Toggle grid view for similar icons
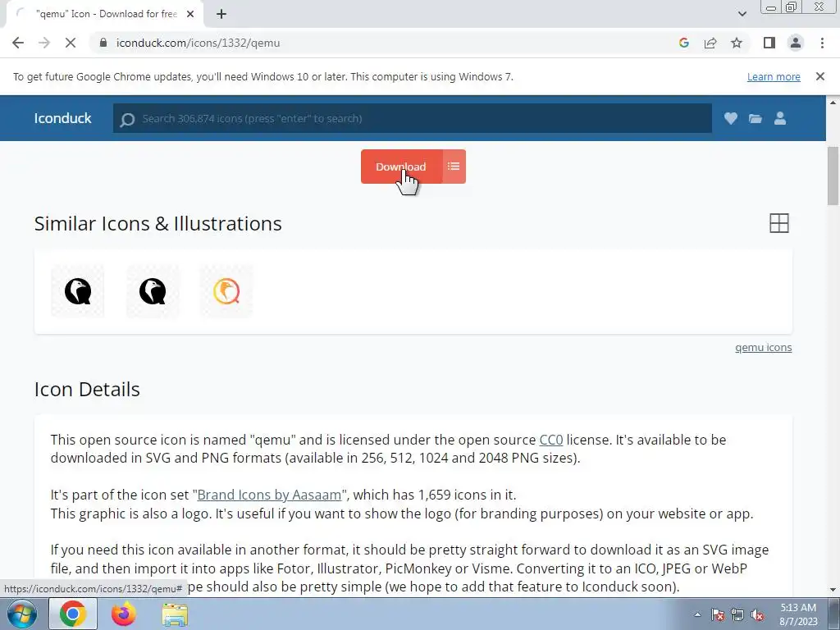The image size is (840, 630). tap(779, 223)
